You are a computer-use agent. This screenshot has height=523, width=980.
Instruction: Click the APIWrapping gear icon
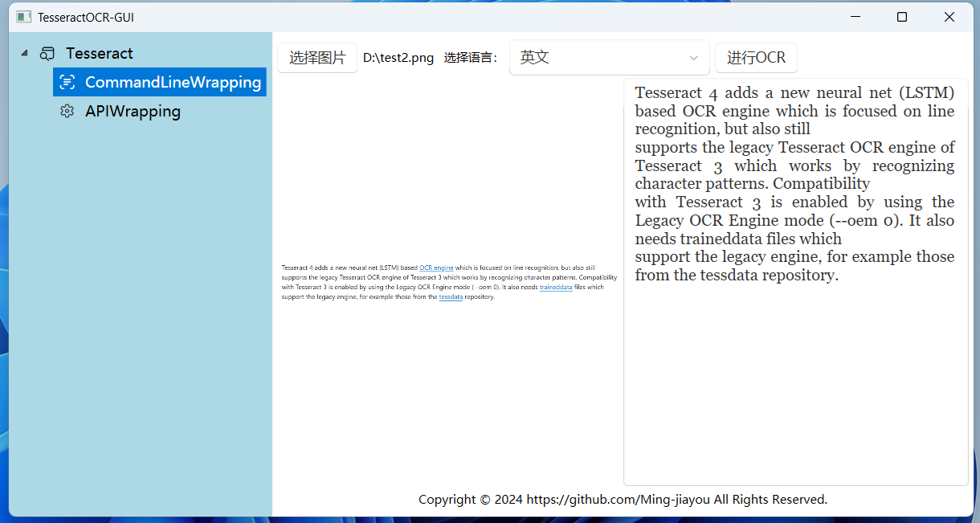point(67,111)
